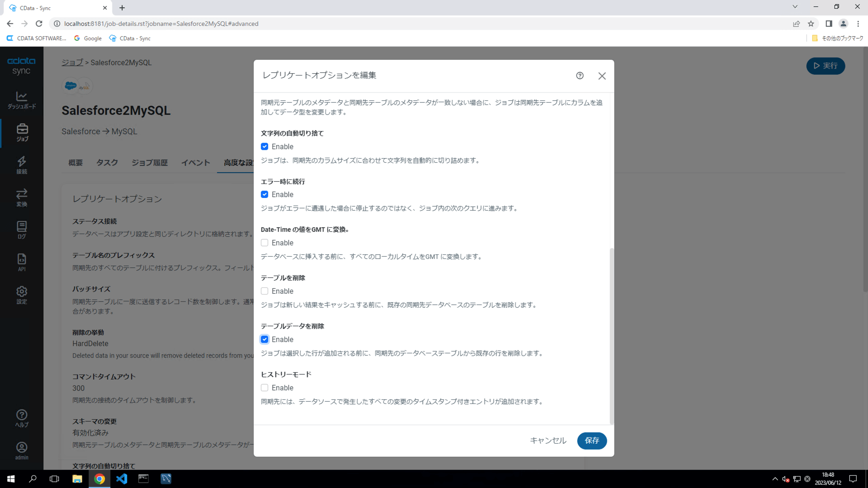Open Chrome three-dot menu
This screenshot has height=488, width=868.
858,23
